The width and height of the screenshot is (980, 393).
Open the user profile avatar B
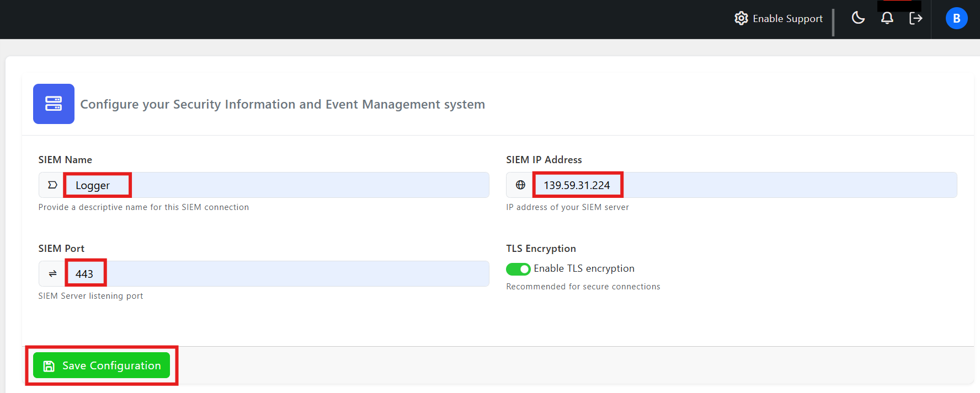(x=956, y=18)
